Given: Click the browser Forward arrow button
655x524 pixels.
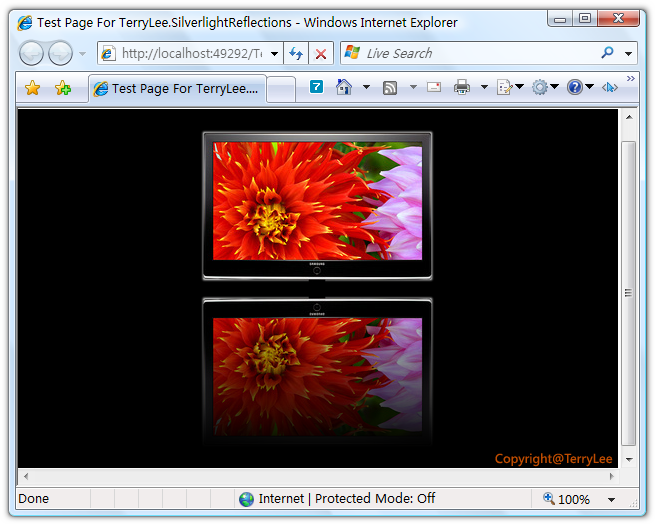Looking at the screenshot, I should point(61,53).
